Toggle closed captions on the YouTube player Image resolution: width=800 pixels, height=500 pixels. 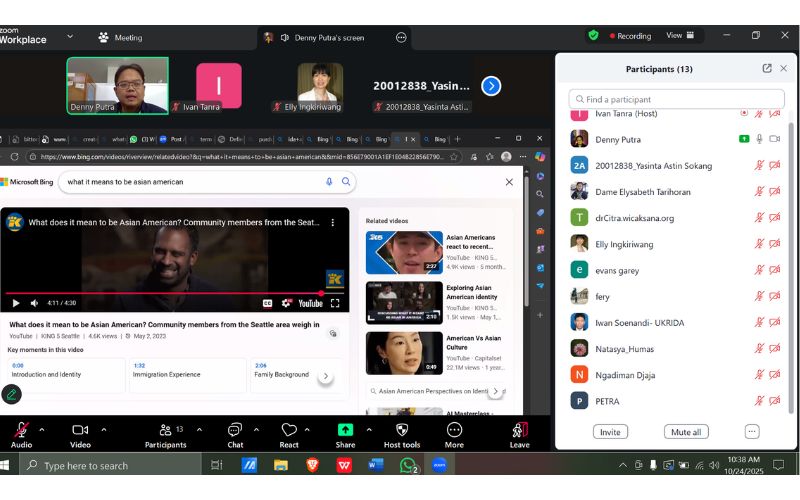point(268,303)
